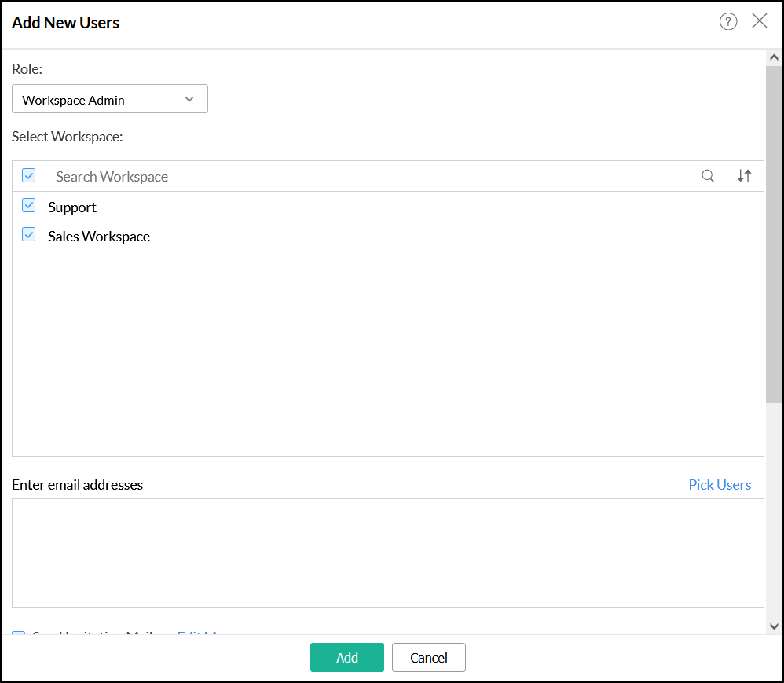The image size is (784, 683).
Task: Click scrollbar track below the thumb
Action: point(774,511)
